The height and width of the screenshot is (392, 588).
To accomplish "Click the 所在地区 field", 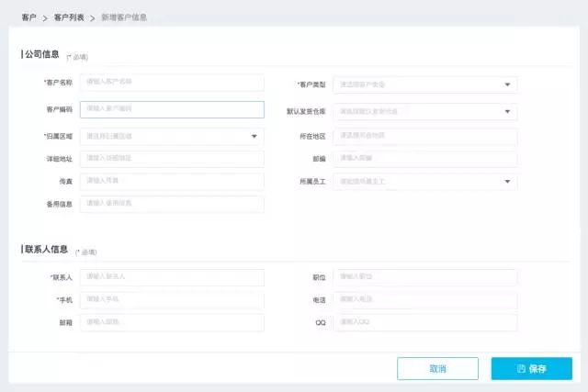I will pyautogui.click(x=424, y=136).
